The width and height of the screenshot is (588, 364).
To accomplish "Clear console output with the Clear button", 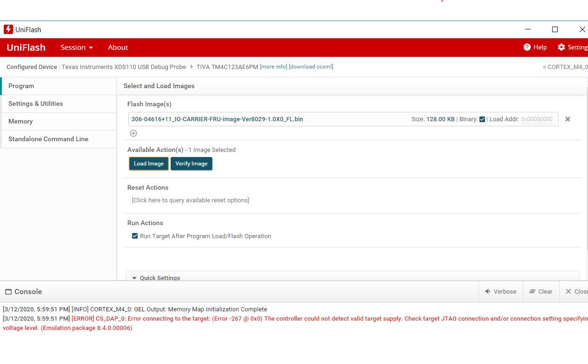I will click(541, 291).
